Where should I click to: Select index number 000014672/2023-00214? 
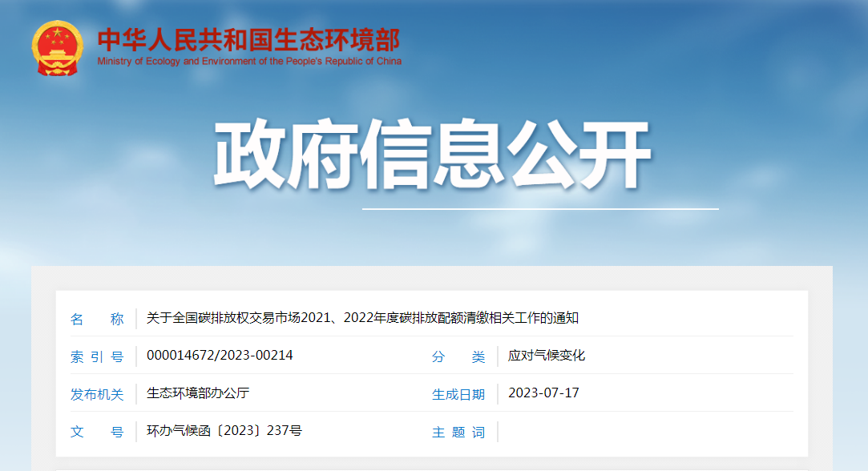(x=220, y=356)
